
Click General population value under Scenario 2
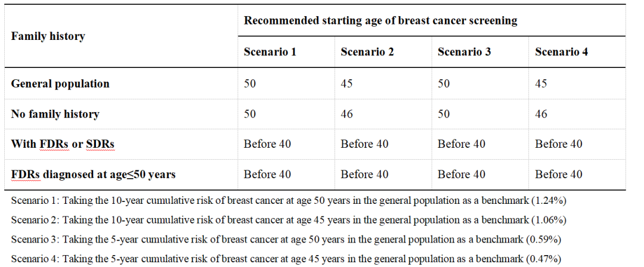(x=347, y=83)
